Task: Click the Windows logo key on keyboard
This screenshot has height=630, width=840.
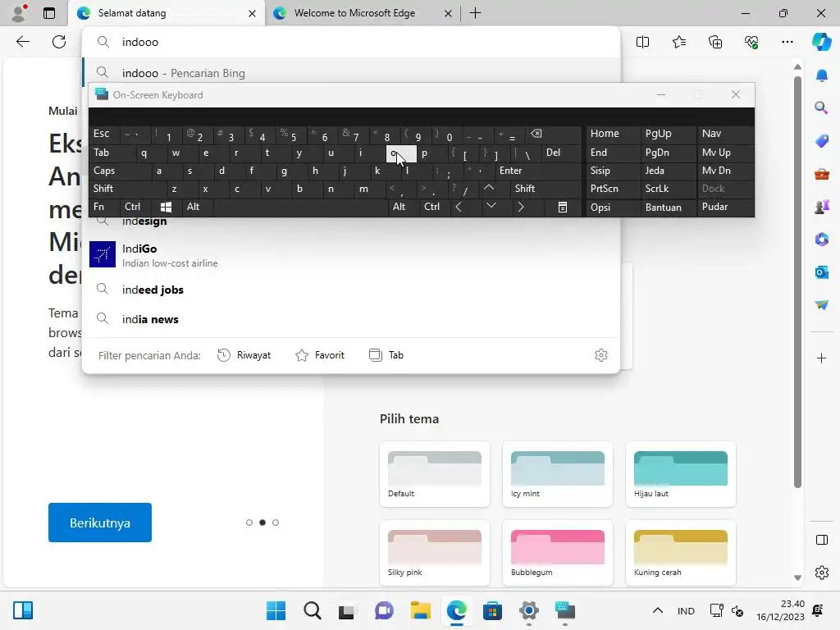Action: tap(166, 207)
